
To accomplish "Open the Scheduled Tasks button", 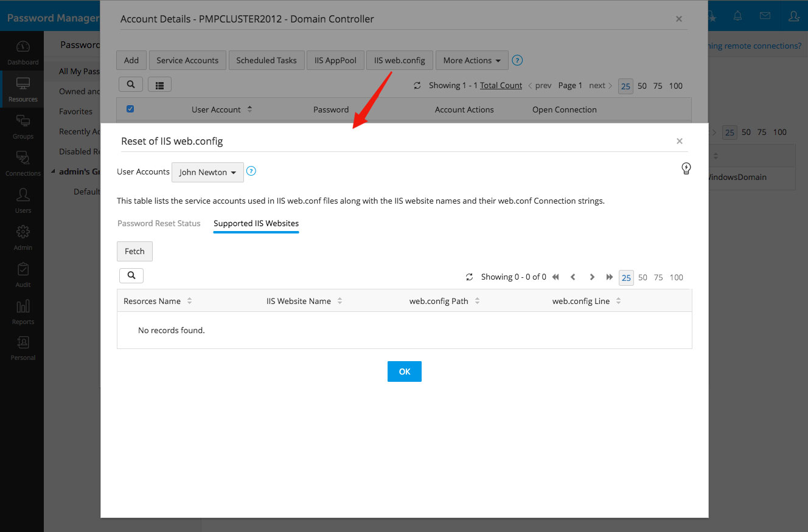I will (x=266, y=60).
